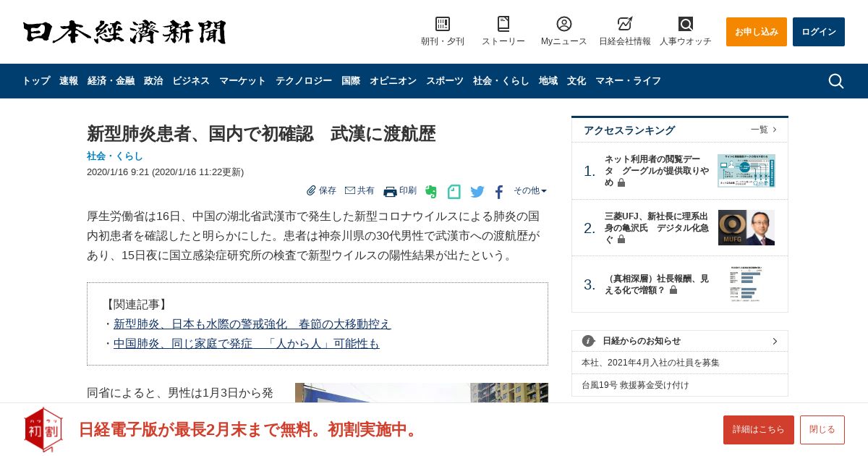This screenshot has height=456, width=868.
Task: Go to the トップ menu item
Action: (36, 81)
